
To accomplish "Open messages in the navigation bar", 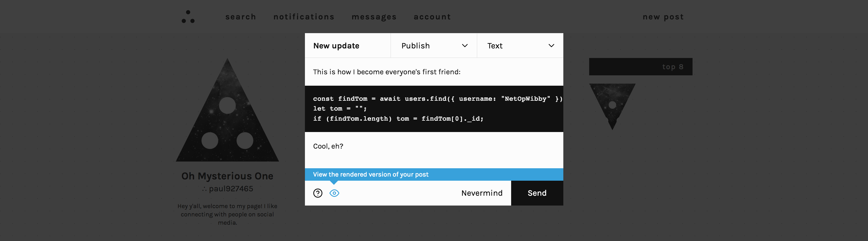I will pyautogui.click(x=374, y=17).
